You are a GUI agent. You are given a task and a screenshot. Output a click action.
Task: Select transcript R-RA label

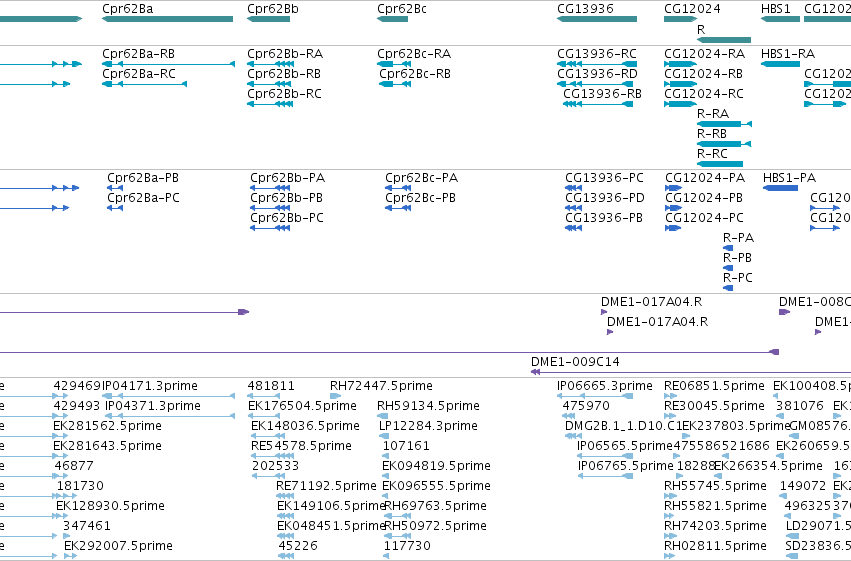point(713,114)
